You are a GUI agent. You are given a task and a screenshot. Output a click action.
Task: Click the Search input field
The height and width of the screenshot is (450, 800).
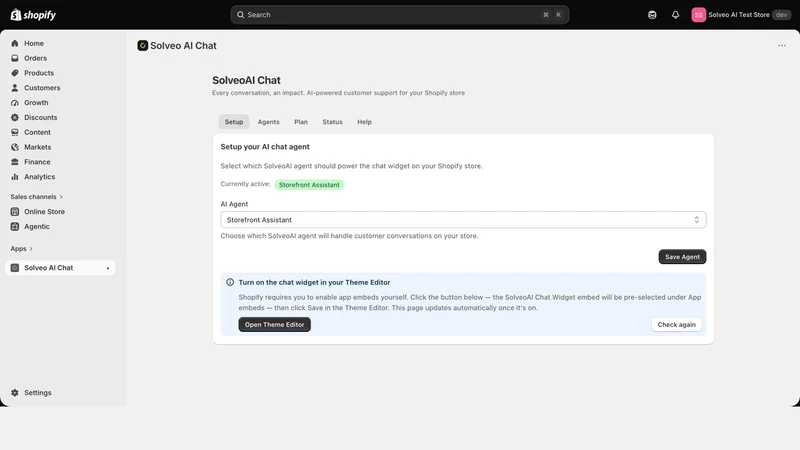click(399, 15)
